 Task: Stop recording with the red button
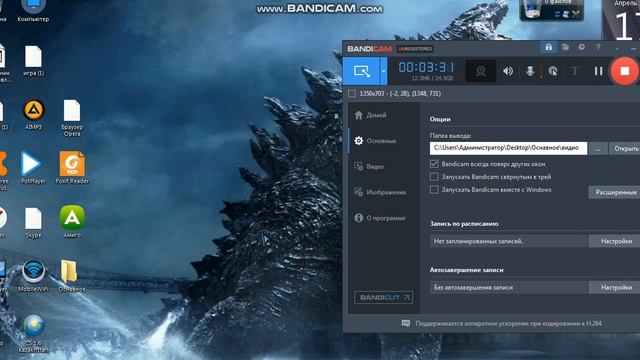(x=624, y=71)
